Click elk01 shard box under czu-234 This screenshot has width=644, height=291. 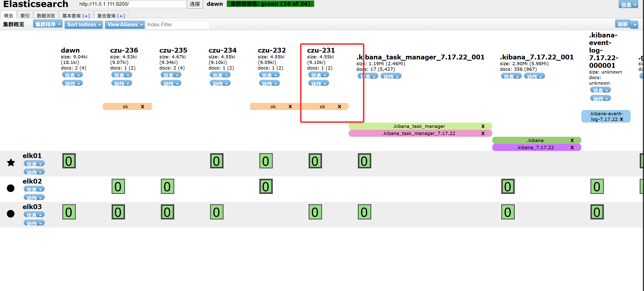217,161
